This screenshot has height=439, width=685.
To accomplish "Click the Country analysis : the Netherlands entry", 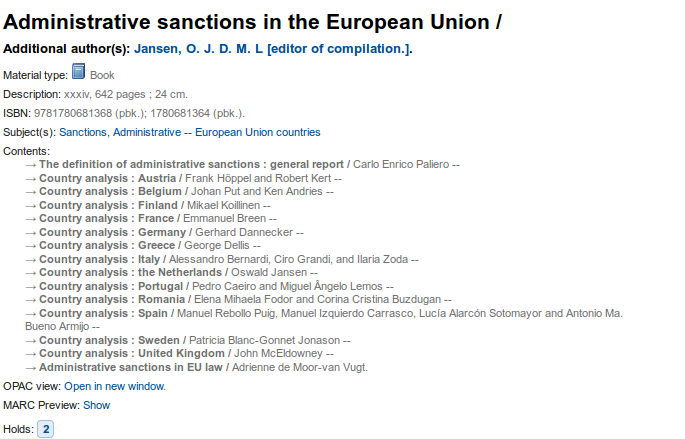I will 131,272.
